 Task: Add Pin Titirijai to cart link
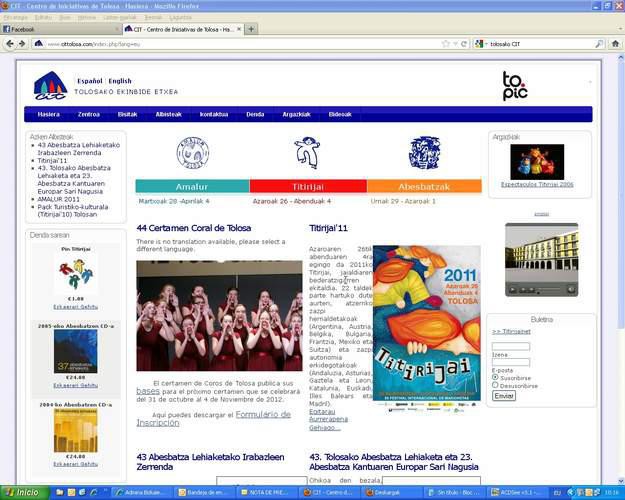click(76, 307)
